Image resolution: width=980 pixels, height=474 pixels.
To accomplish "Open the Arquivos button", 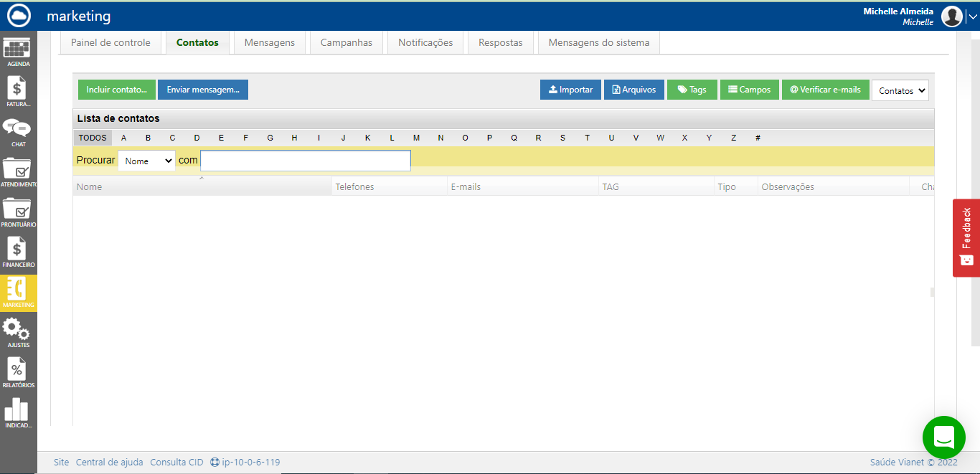I will (x=634, y=90).
